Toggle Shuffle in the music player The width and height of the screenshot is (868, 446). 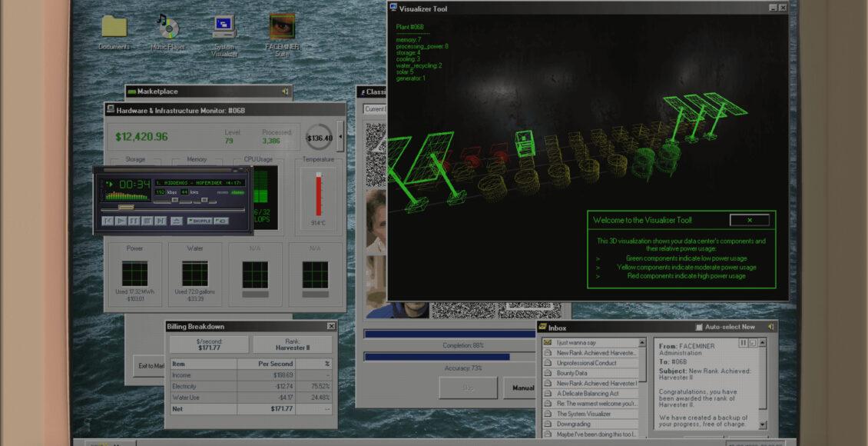click(199, 221)
